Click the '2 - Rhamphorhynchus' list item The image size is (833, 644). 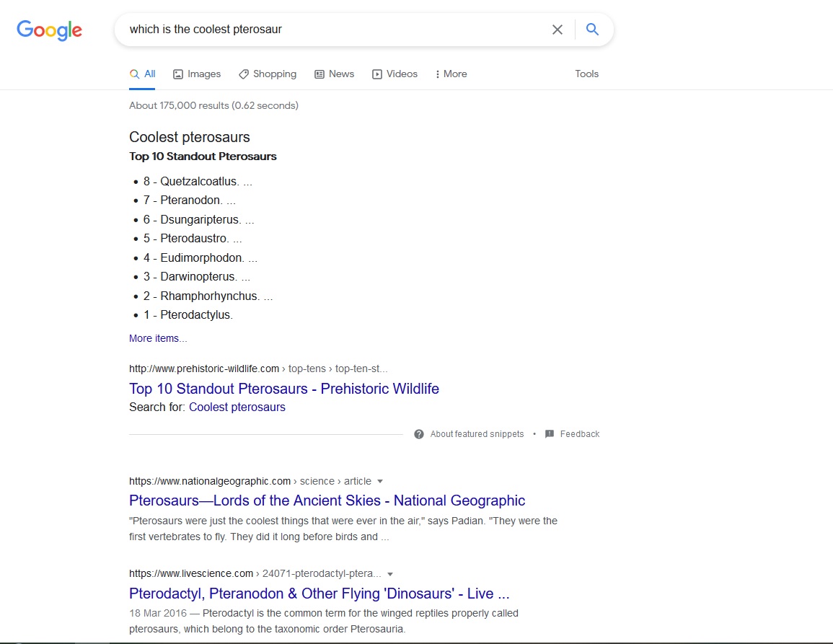click(208, 296)
